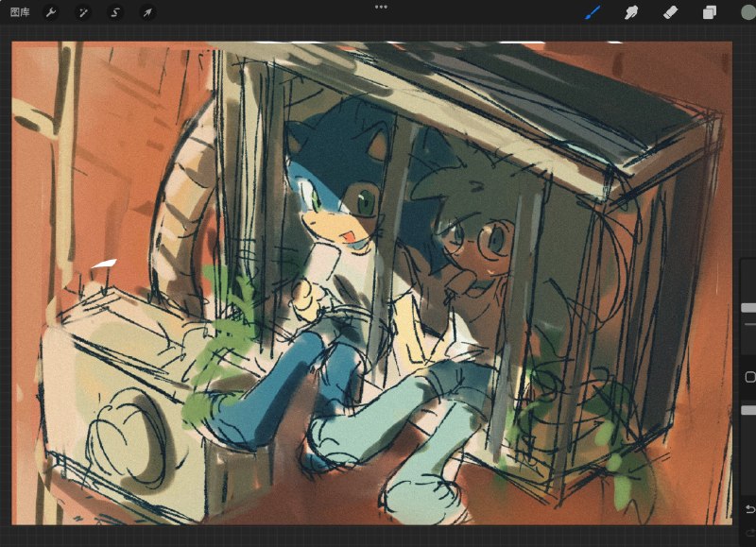
Task: Click the brush opacity slider handle
Action: click(x=748, y=410)
